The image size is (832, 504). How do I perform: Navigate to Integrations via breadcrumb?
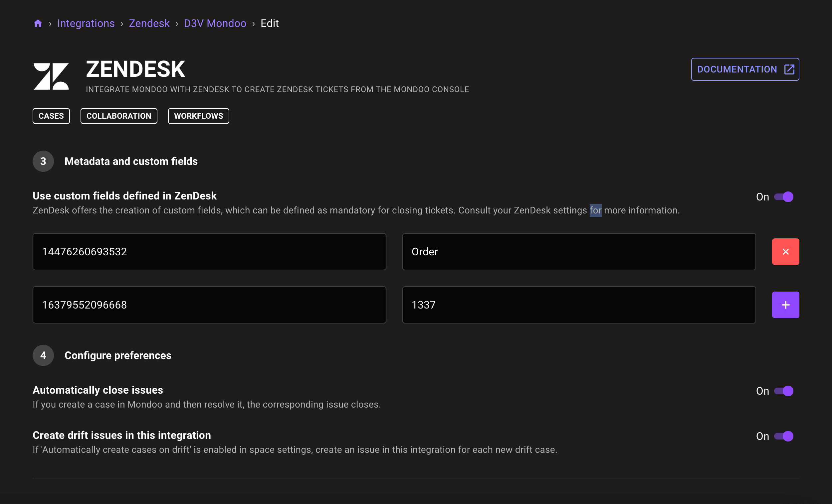[x=86, y=23]
